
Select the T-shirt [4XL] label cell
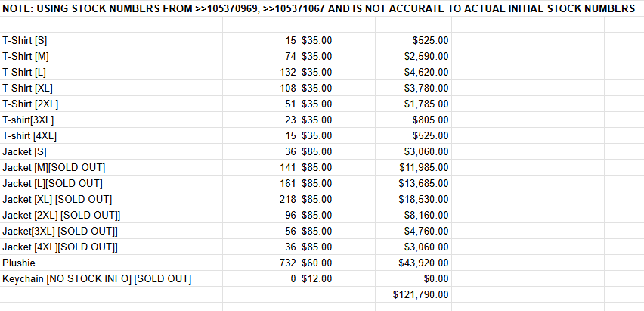(x=111, y=135)
